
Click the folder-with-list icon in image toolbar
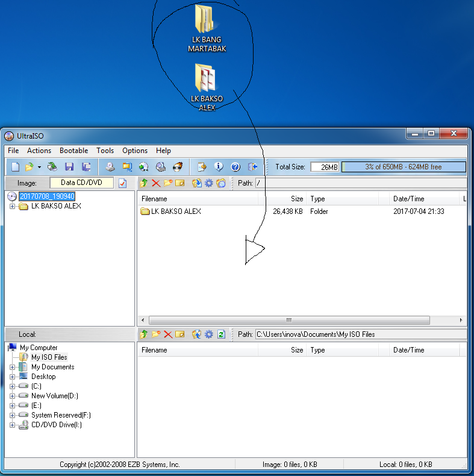point(221,183)
